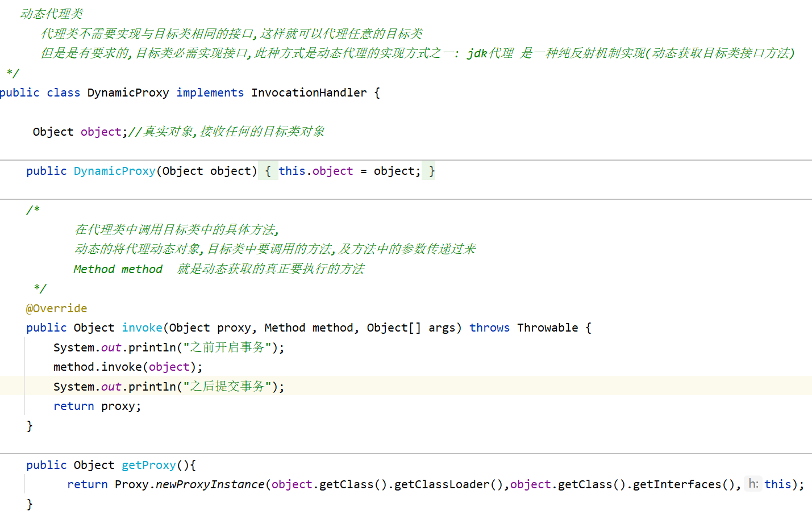This screenshot has width=812, height=528.
Task: Click the 'throws' keyword
Action: click(x=489, y=328)
